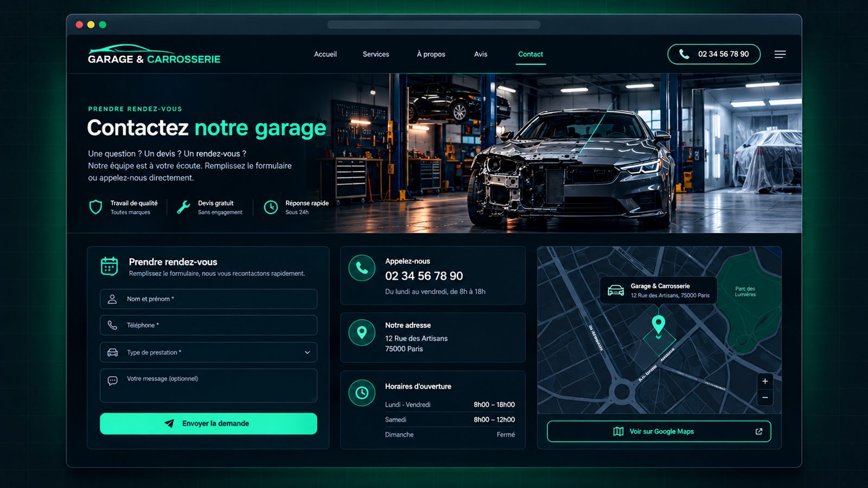
Task: Click the green map marker pin
Action: (x=658, y=325)
